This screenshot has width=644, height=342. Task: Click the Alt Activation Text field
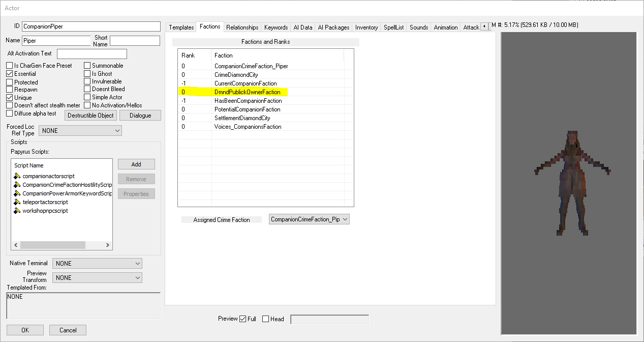pos(92,53)
